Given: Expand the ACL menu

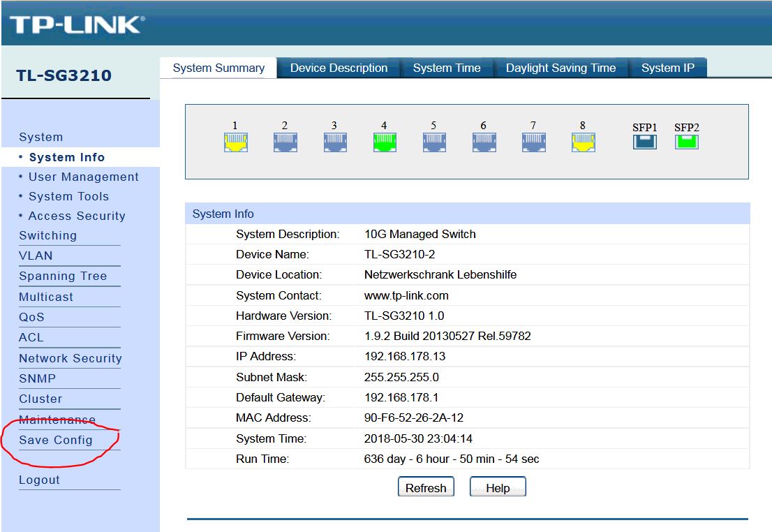Looking at the screenshot, I should [31, 337].
